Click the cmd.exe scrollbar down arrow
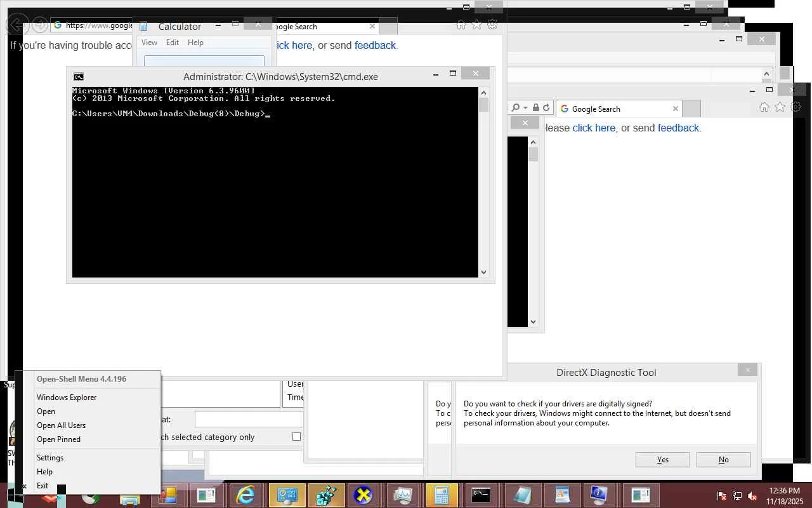The image size is (812, 508). pos(484,272)
